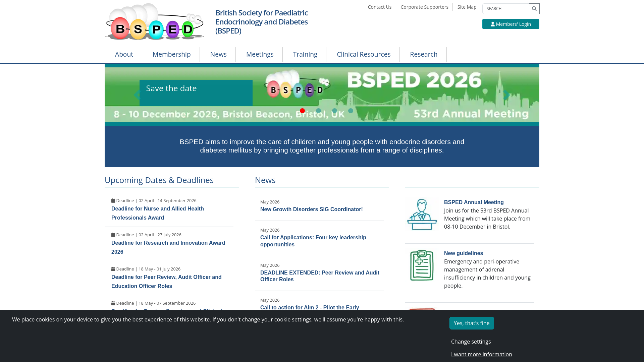Open the Clinical Resources menu
Image resolution: width=644 pixels, height=362 pixels.
(364, 54)
